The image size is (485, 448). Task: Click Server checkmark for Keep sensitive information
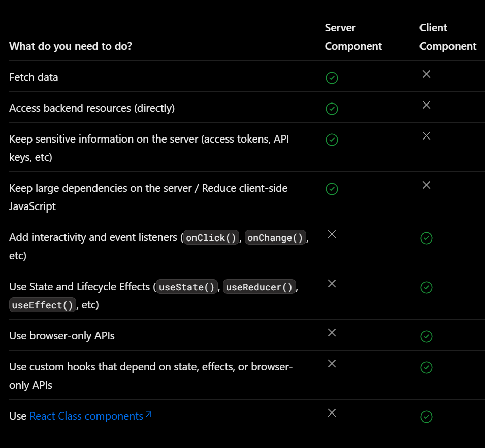(x=332, y=140)
